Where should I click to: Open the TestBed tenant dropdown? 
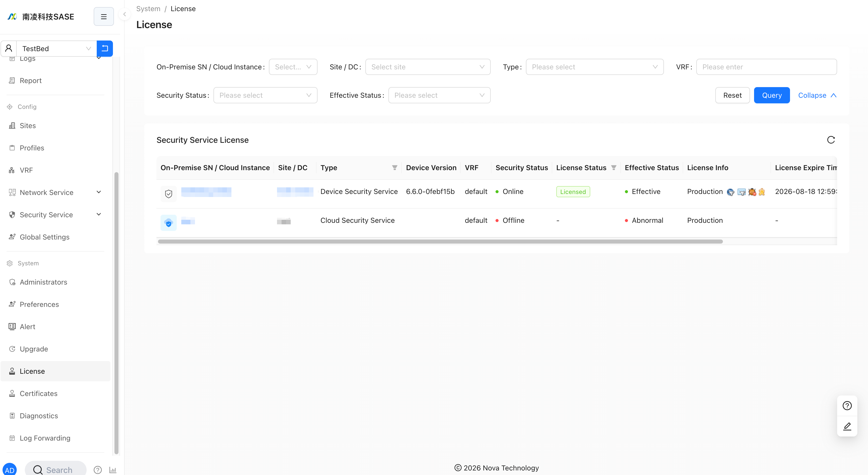pyautogui.click(x=57, y=49)
